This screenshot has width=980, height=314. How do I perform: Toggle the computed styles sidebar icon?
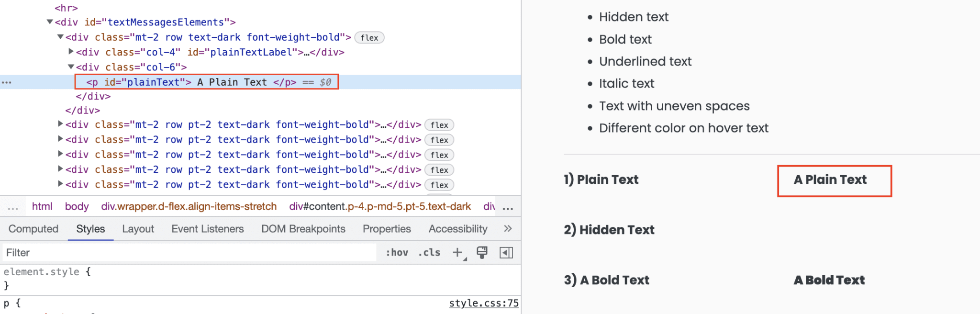coord(506,252)
